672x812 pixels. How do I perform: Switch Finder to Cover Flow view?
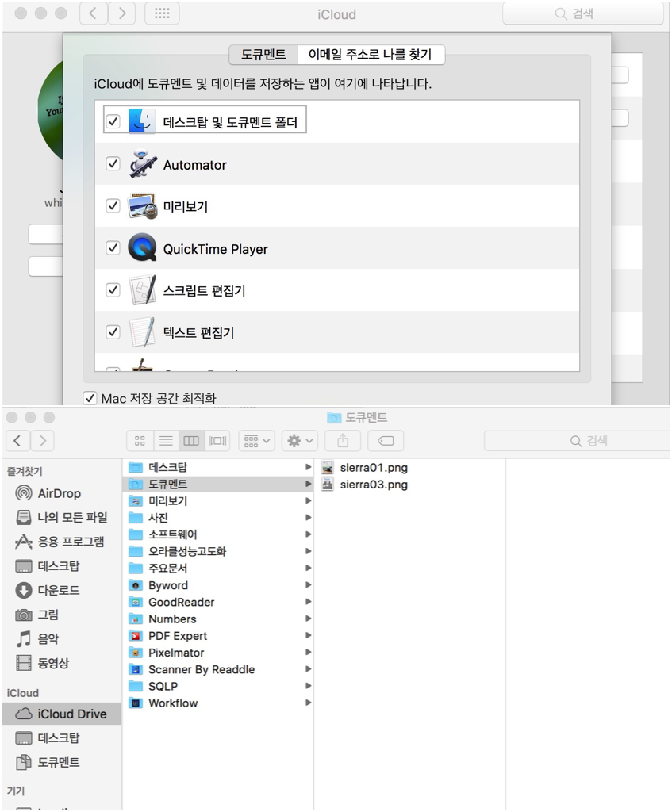217,441
